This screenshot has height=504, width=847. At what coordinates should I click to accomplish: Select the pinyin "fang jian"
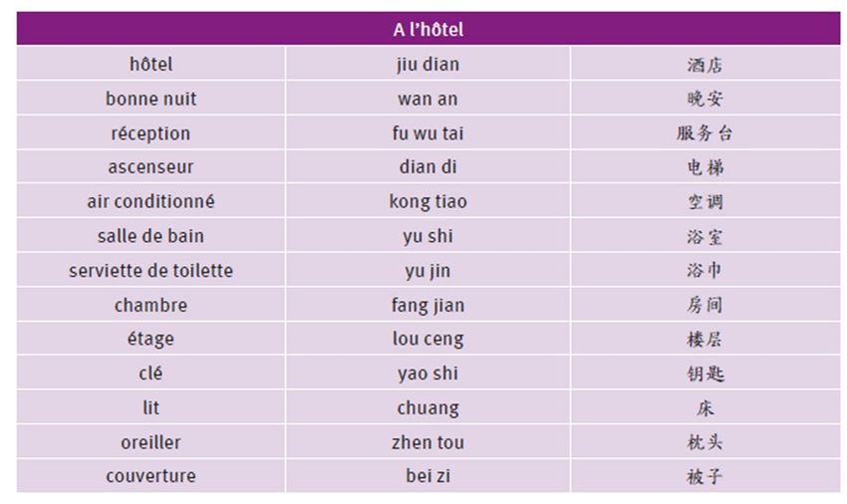click(427, 305)
